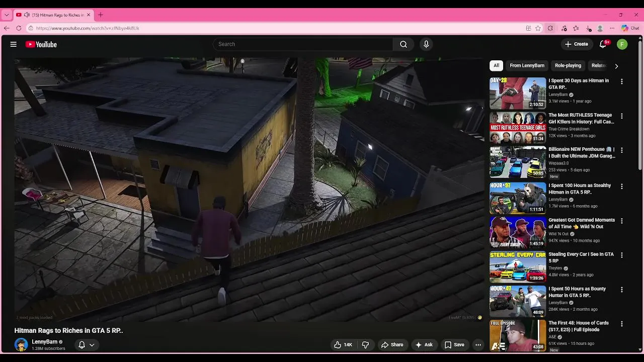Toggle notification bell for LennyBarn
644x362 pixels.
pyautogui.click(x=82, y=345)
